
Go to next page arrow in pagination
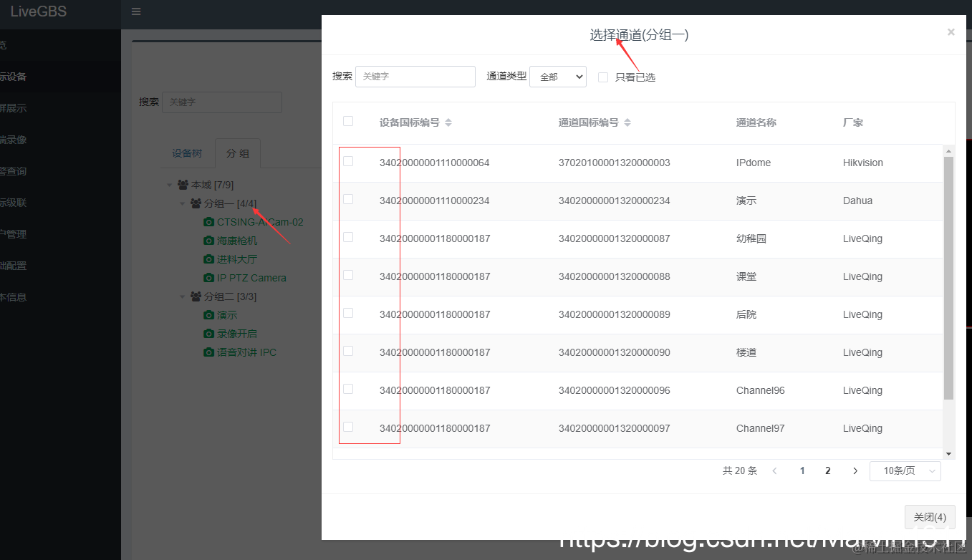855,470
